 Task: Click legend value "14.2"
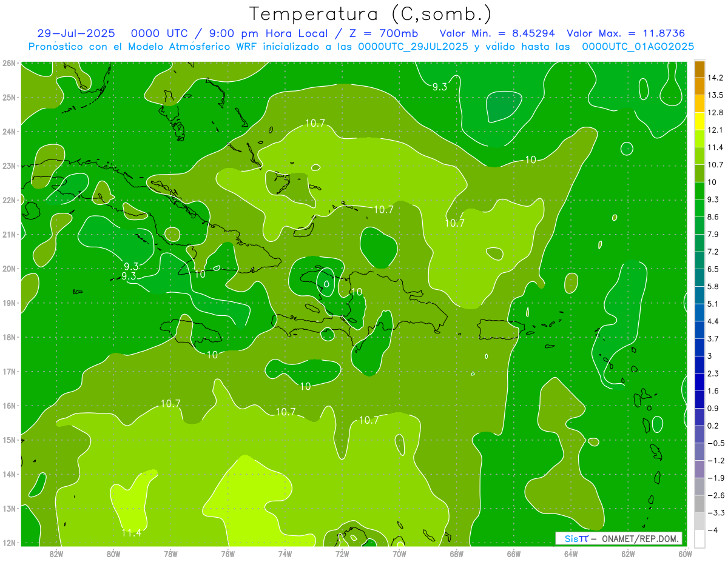point(715,78)
